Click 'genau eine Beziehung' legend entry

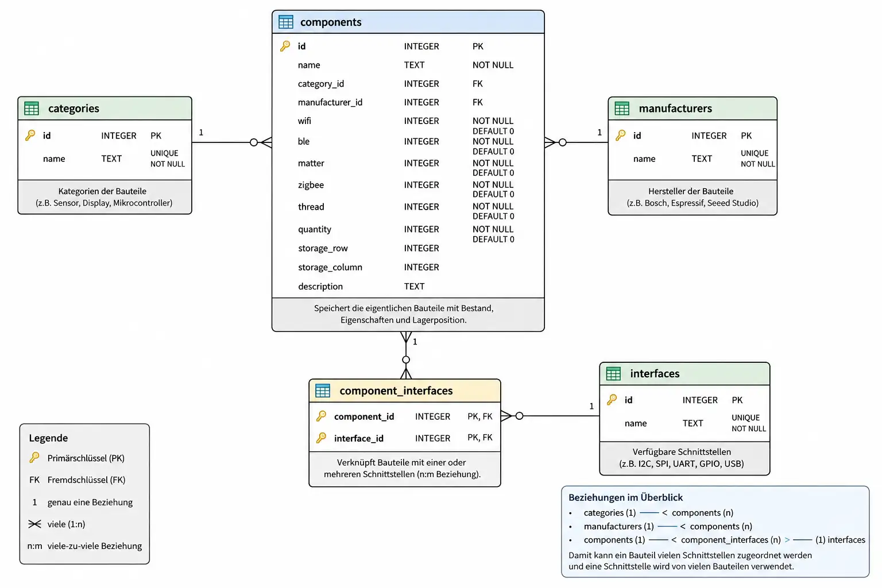[90, 502]
